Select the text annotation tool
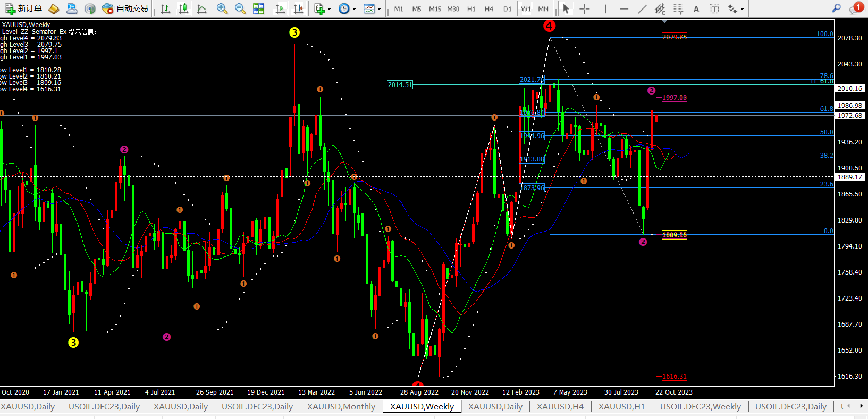 click(696, 8)
